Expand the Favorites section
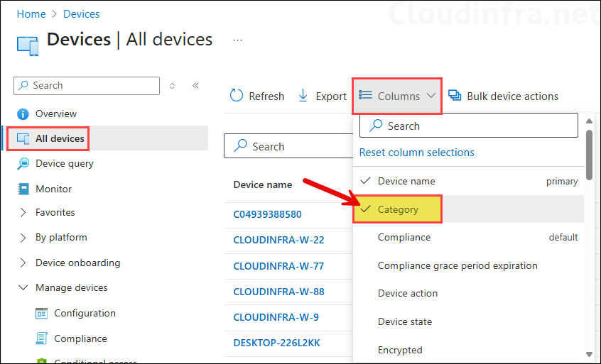The width and height of the screenshot is (601, 364). 55,213
